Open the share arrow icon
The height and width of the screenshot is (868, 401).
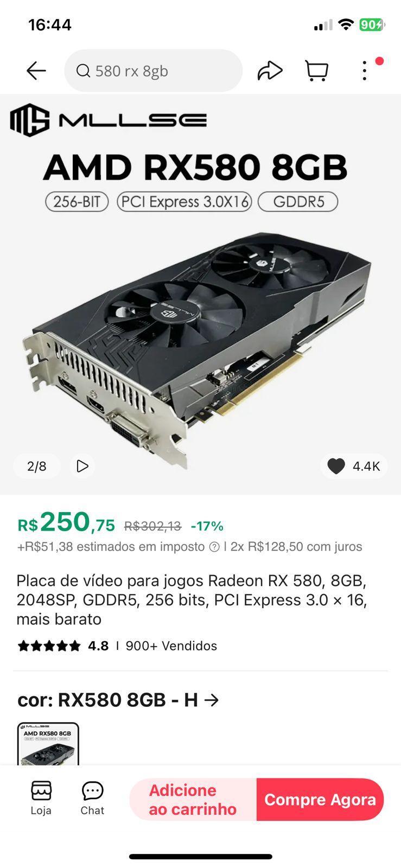tap(270, 71)
